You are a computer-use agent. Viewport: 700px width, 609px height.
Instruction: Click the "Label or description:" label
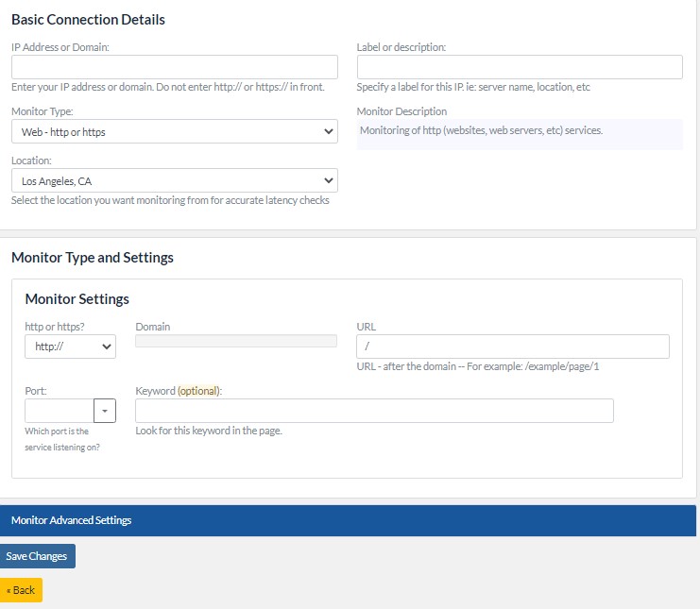pyautogui.click(x=401, y=46)
